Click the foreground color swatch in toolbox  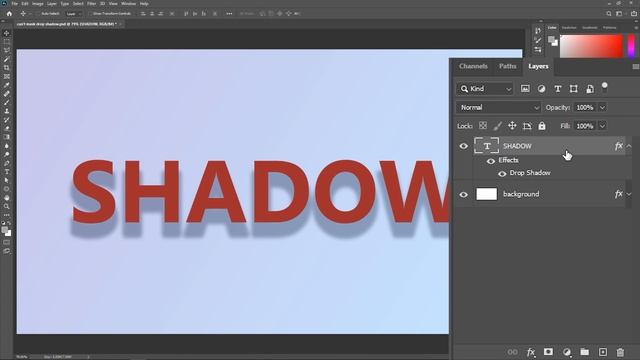[4, 231]
